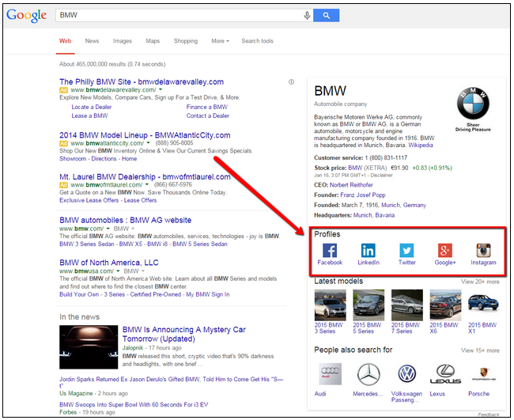Open The Philly BMW Site ad link
Viewport: 514px width, 420px height.
[142, 81]
